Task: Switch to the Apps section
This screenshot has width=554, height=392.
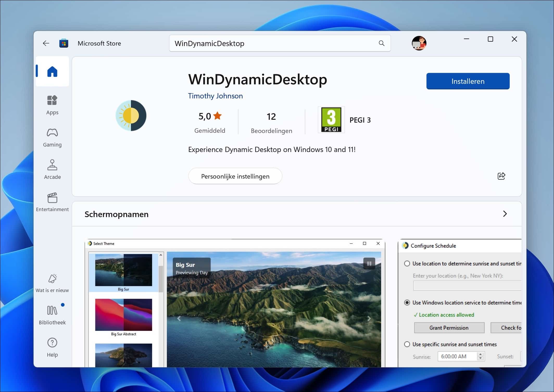Action: click(x=52, y=105)
